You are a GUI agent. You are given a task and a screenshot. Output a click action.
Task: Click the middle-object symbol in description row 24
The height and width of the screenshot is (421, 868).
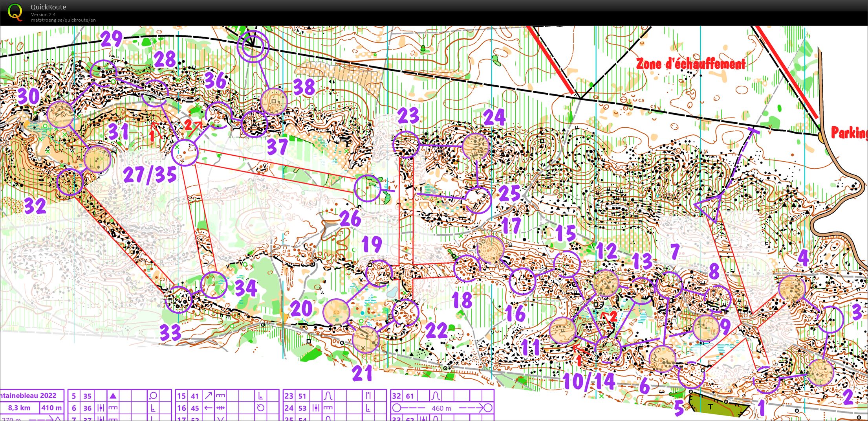click(316, 408)
